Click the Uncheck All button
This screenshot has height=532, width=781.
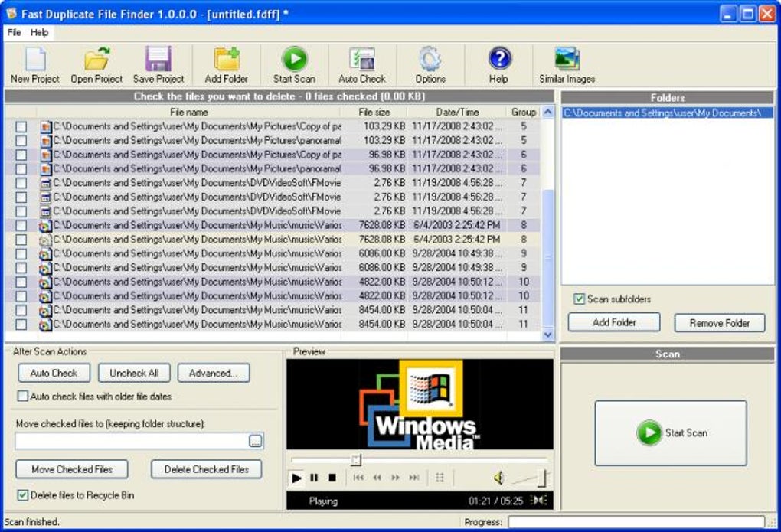[134, 373]
